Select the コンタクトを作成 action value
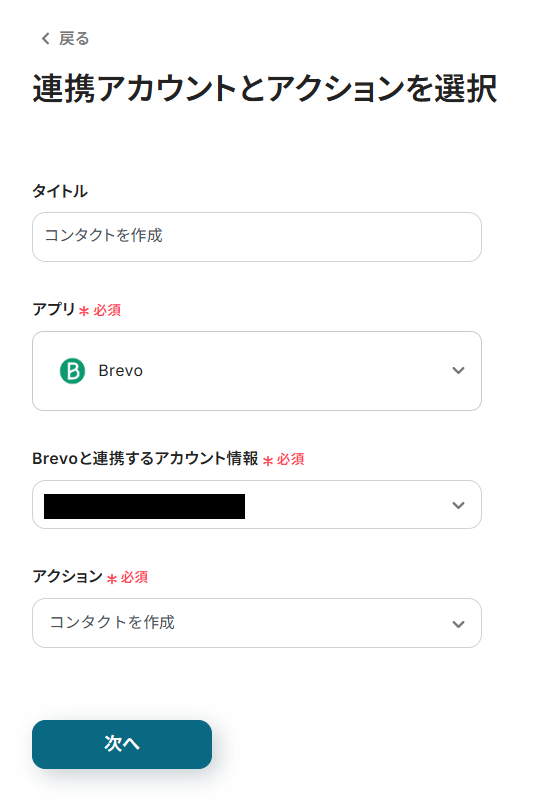The width and height of the screenshot is (536, 806). coord(113,622)
